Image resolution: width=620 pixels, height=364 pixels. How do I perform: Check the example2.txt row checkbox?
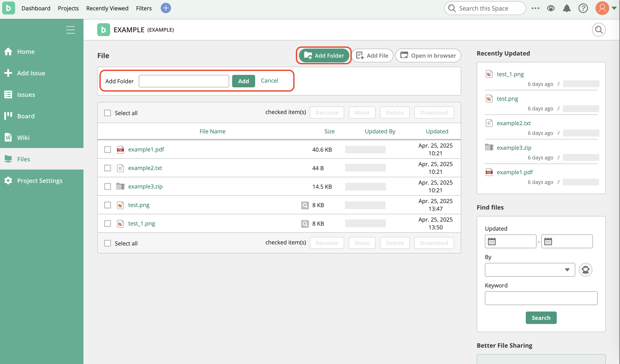coord(108,168)
